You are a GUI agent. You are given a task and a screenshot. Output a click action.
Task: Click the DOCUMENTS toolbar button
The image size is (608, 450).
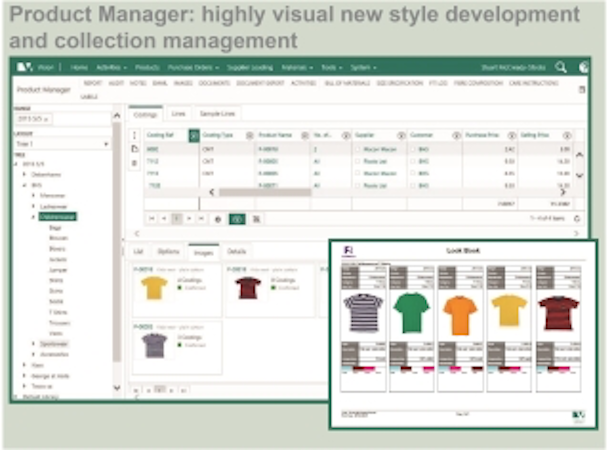tap(214, 83)
